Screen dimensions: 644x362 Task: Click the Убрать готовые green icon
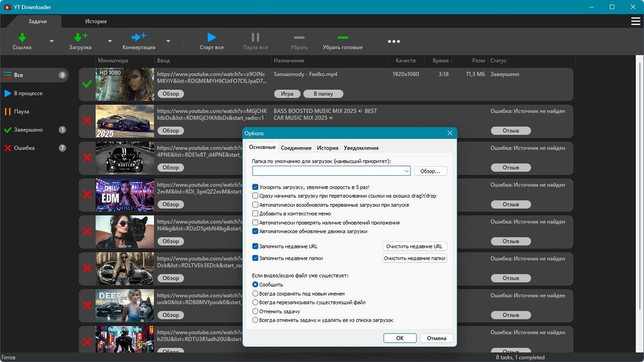(x=343, y=38)
